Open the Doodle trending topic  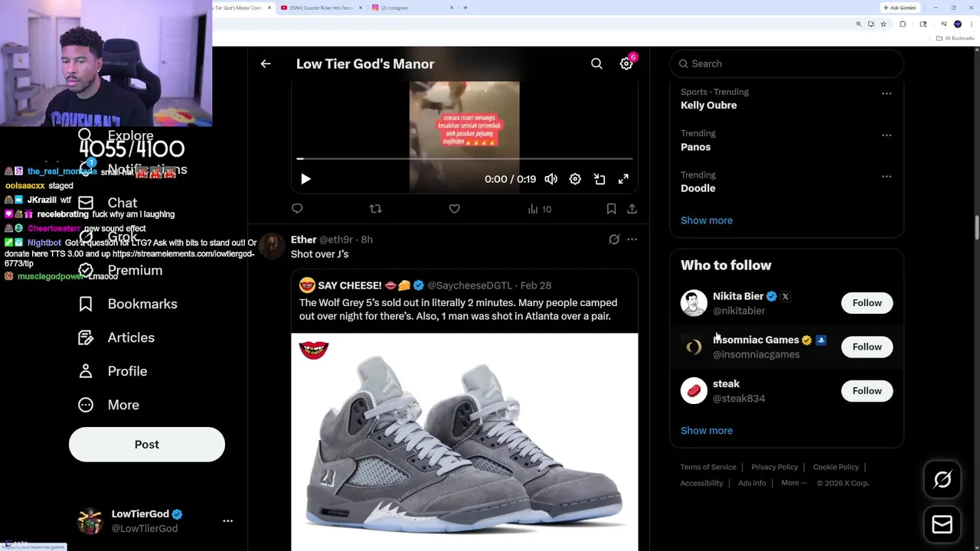tap(698, 188)
